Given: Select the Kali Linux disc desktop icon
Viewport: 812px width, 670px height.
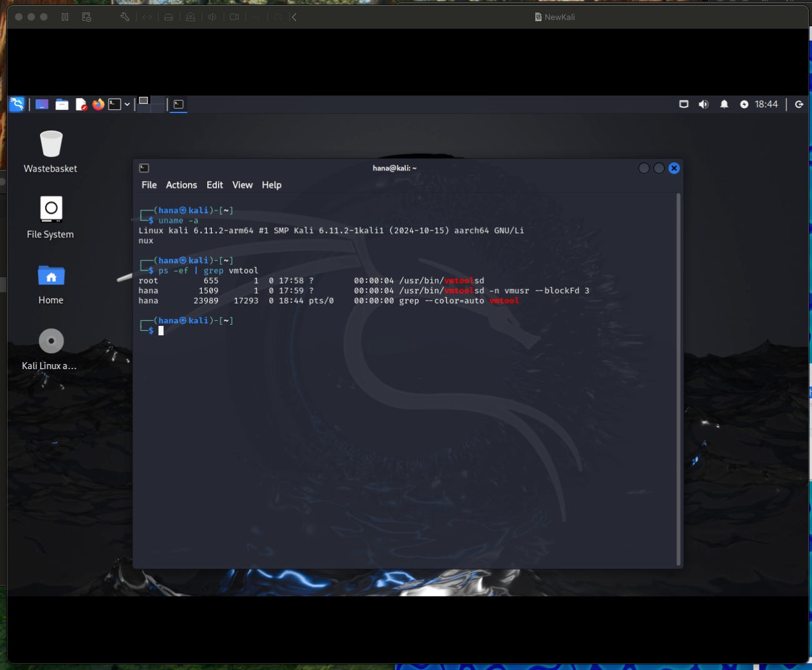Looking at the screenshot, I should (49, 349).
